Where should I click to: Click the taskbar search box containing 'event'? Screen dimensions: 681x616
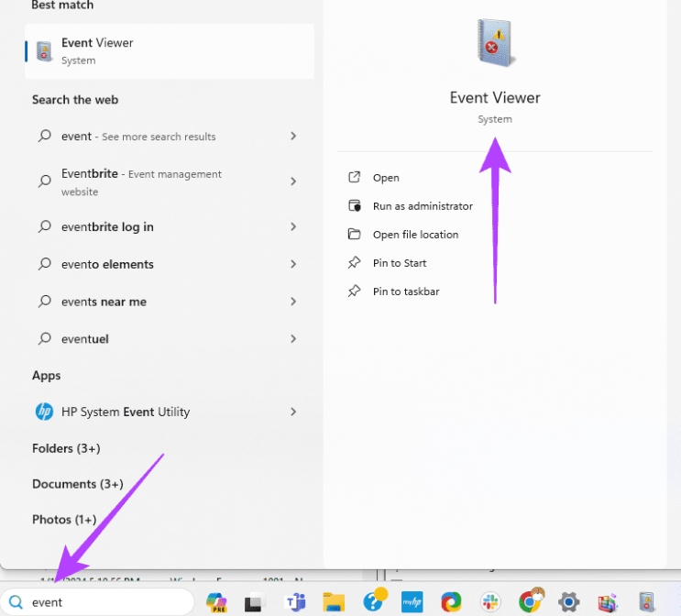coord(97,602)
